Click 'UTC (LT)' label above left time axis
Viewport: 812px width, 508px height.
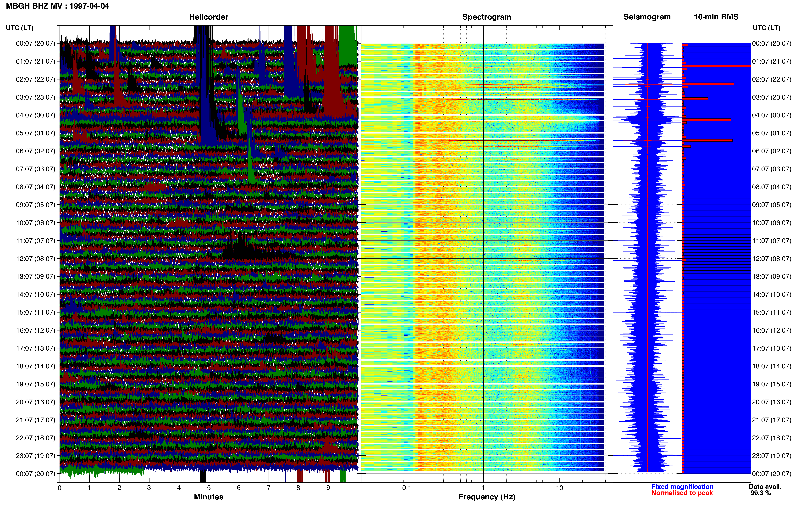pyautogui.click(x=20, y=28)
